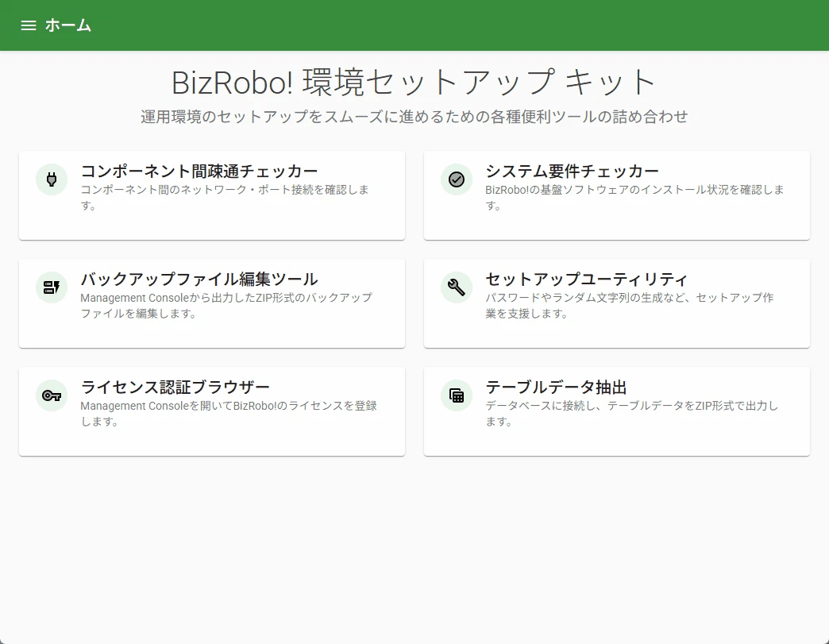The image size is (829, 644).
Task: Open バックアップファイル編集ツール card title
Action: (199, 280)
